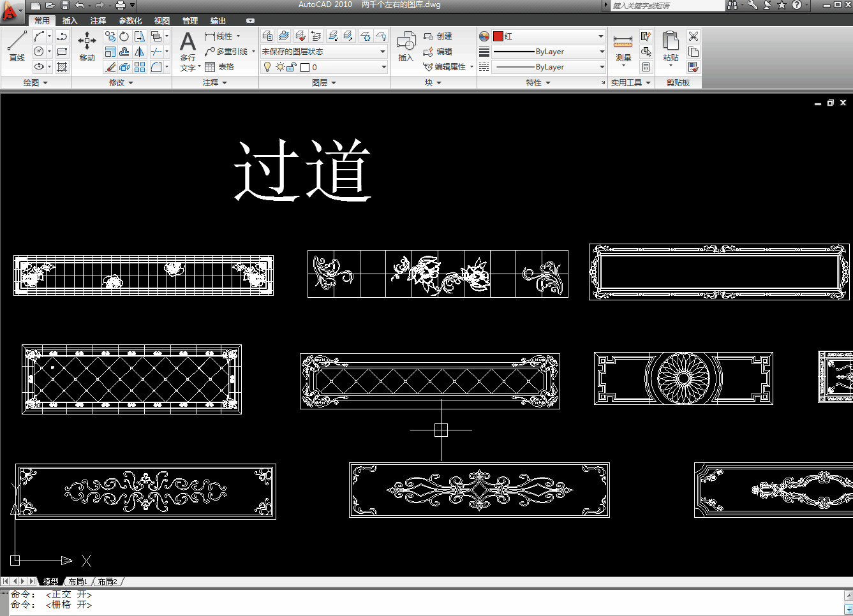Click the keyword search input field
853x616 pixels.
667,6
